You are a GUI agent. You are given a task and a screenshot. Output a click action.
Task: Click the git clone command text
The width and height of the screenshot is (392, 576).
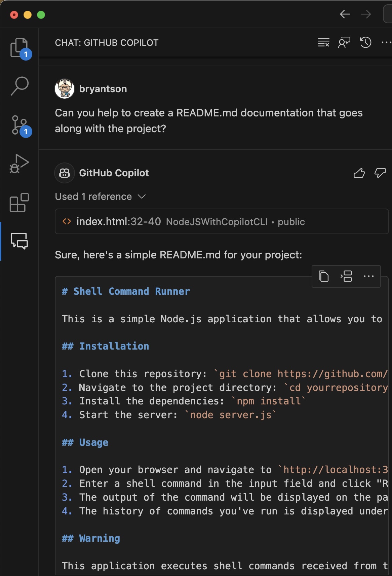301,374
